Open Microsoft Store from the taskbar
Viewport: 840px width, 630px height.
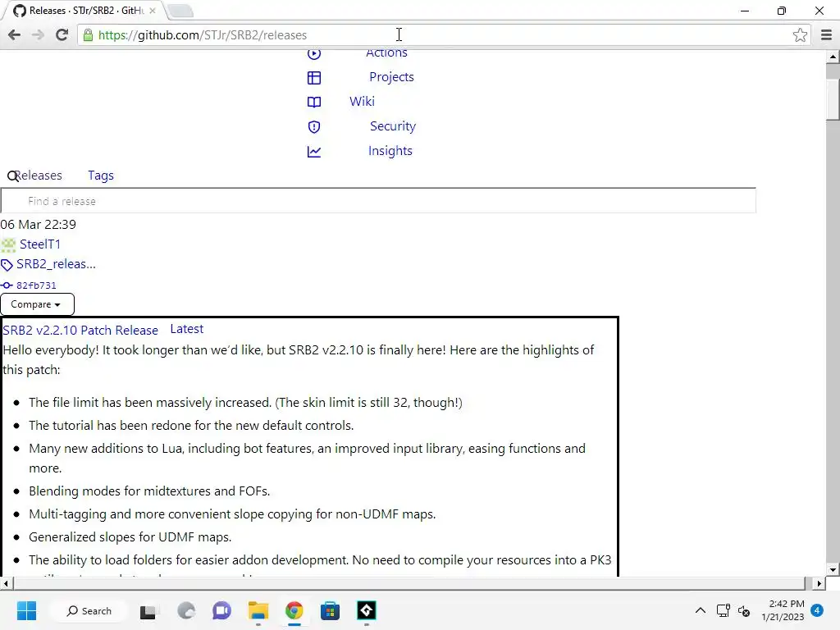tap(330, 610)
